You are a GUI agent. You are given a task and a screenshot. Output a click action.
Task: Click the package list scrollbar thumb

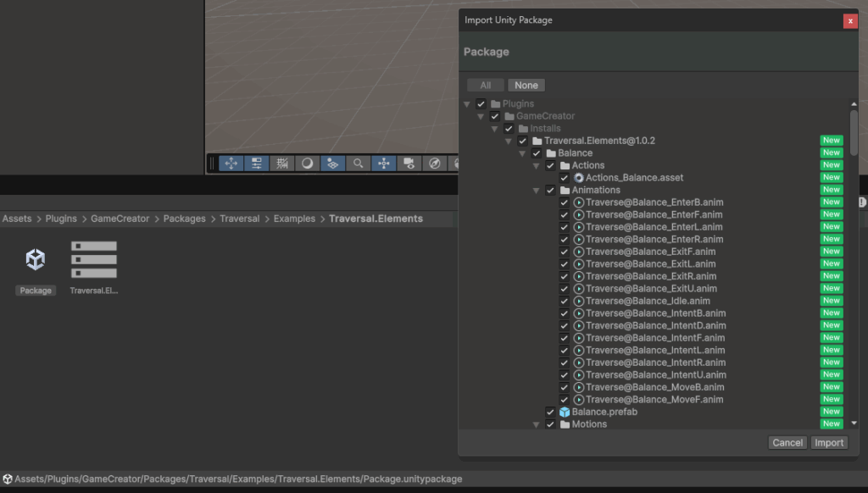854,133
